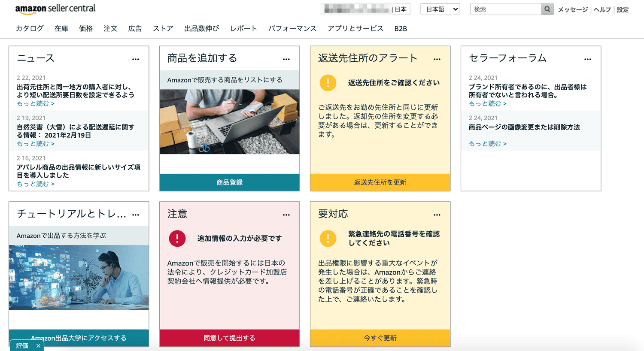
Task: Click the ニュース card title
Action: click(36, 58)
